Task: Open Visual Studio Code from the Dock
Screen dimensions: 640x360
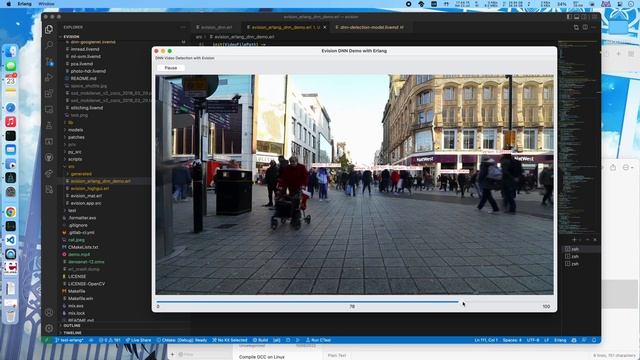Action: [x=11, y=240]
